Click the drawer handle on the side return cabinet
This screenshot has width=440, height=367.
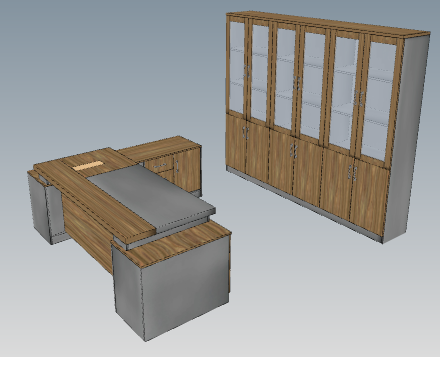160,165
